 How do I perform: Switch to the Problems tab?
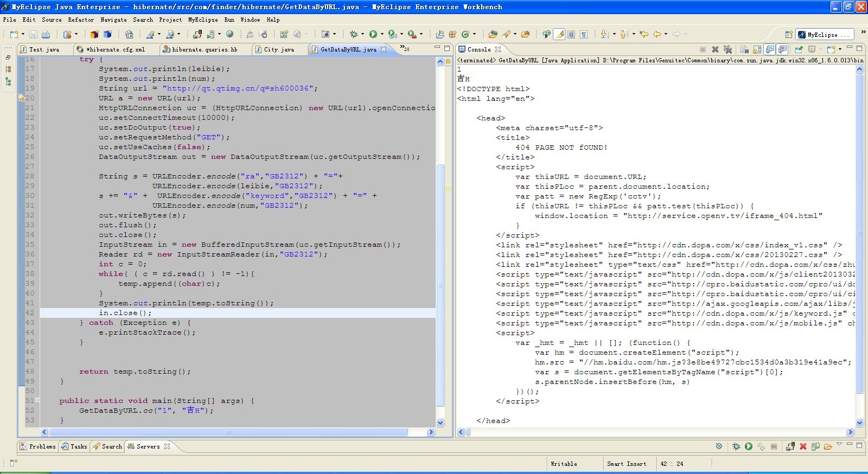pos(38,446)
